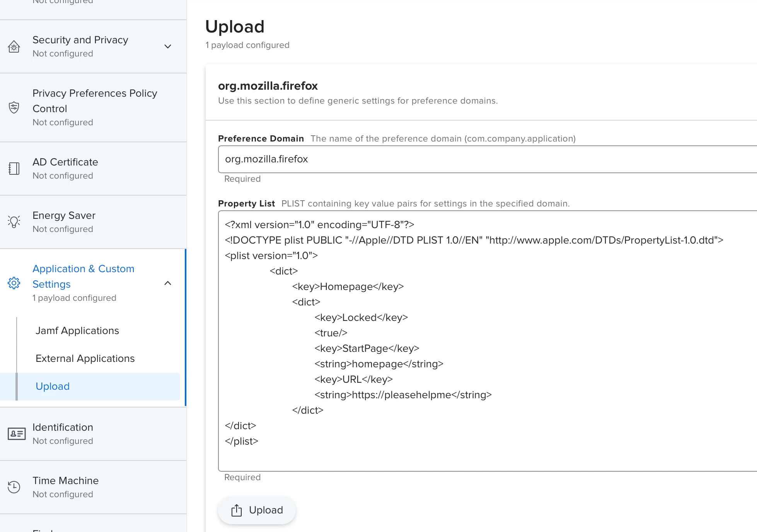Click the AD Certificate notebook icon
Image resolution: width=757 pixels, height=532 pixels.
click(14, 169)
